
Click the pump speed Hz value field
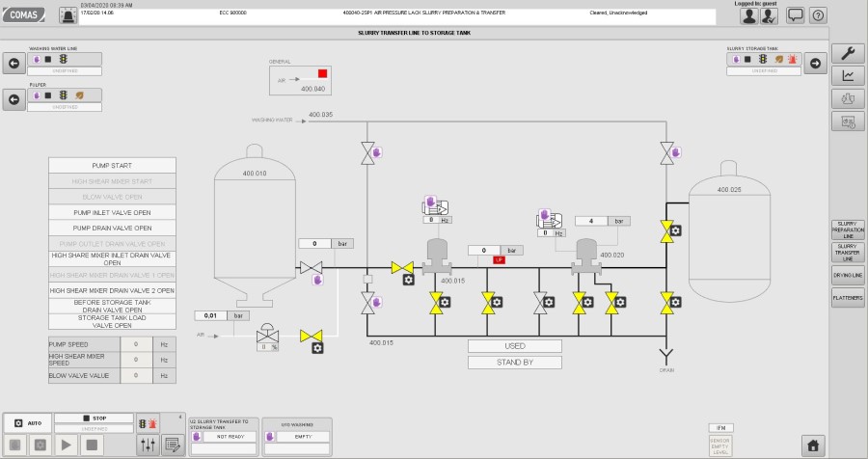[137, 344]
